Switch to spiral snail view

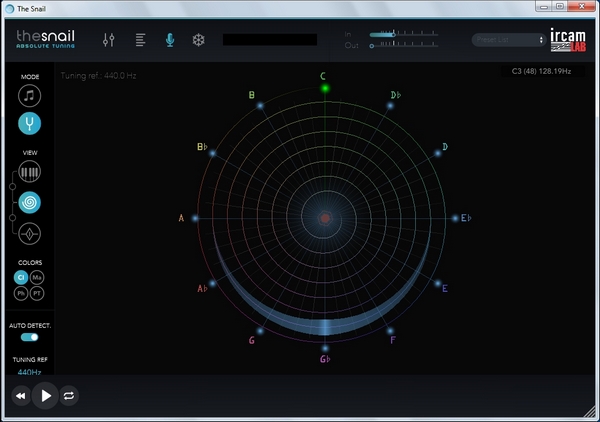pos(29,202)
